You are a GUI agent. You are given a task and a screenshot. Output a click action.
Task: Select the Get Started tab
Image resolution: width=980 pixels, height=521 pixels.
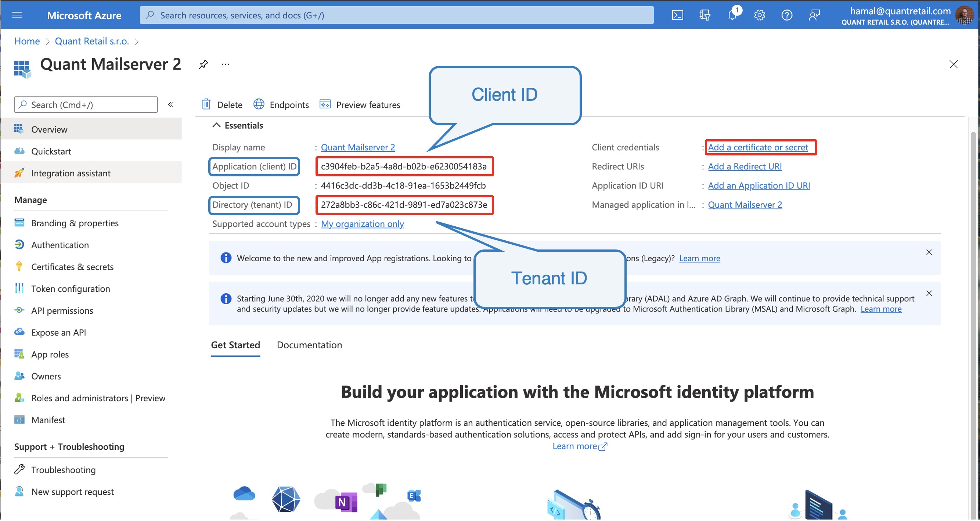(235, 345)
